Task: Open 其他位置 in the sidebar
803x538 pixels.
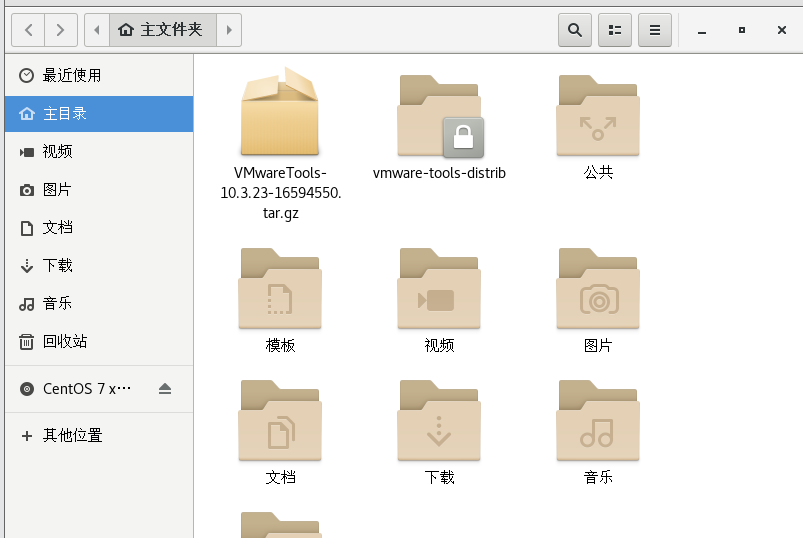Action: tap(99, 436)
